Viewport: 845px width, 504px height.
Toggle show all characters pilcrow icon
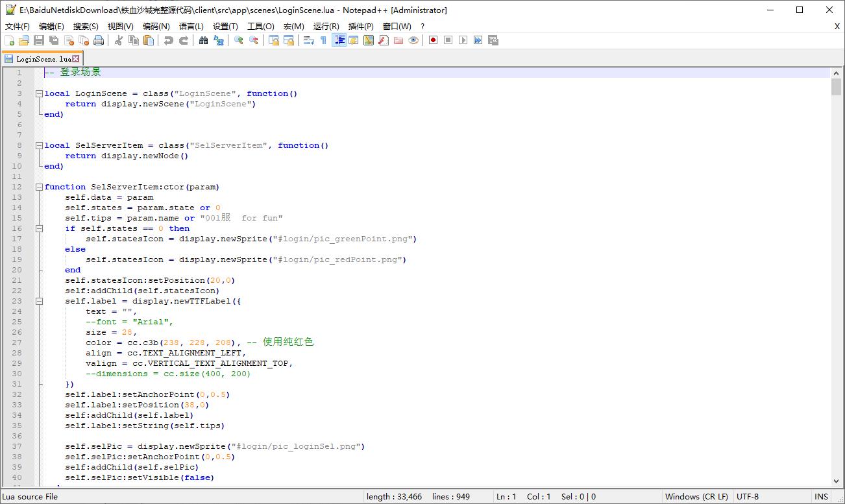point(323,40)
